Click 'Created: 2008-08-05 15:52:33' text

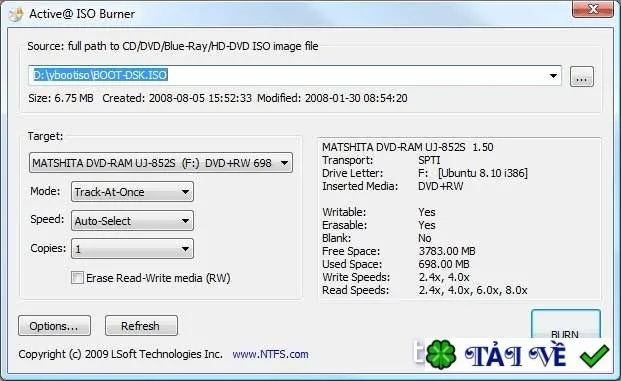(177, 98)
